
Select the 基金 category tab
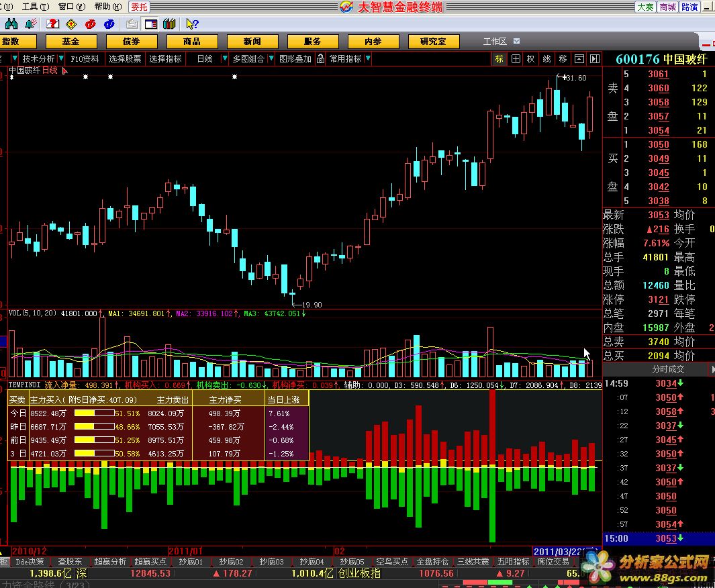point(71,42)
